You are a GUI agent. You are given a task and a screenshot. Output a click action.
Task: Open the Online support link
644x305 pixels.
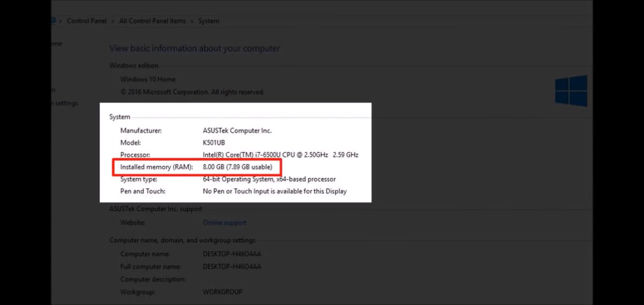[225, 222]
